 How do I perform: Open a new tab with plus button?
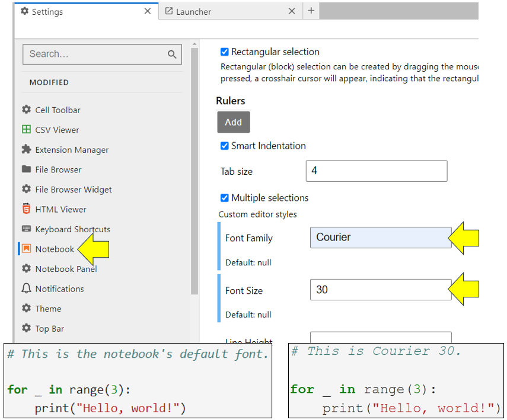click(x=311, y=11)
